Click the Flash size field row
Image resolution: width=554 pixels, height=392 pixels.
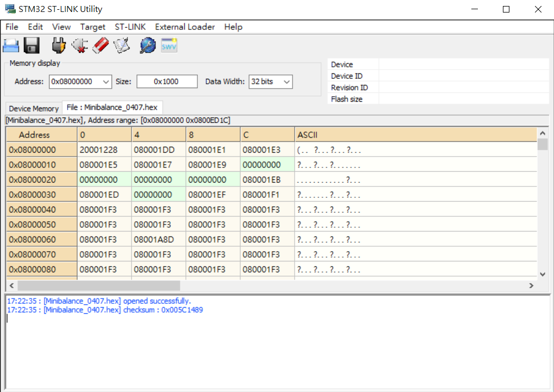pos(438,99)
